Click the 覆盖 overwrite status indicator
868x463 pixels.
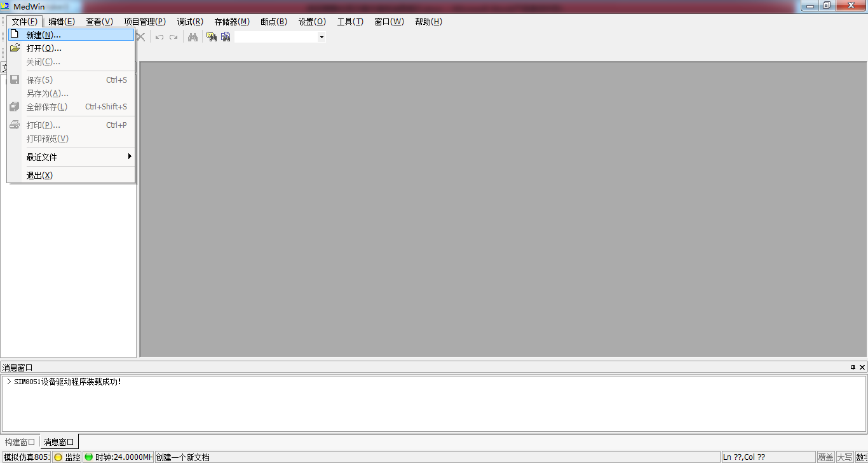click(x=825, y=457)
